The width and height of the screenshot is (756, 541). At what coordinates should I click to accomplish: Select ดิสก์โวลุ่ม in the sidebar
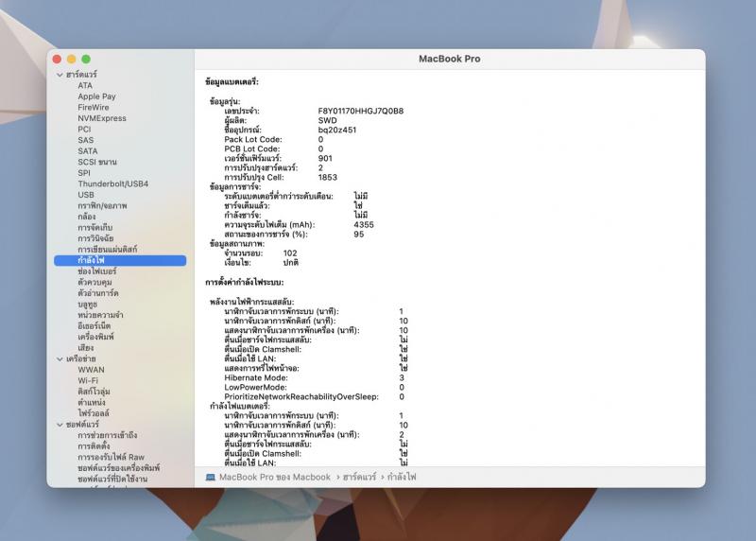pos(94,392)
